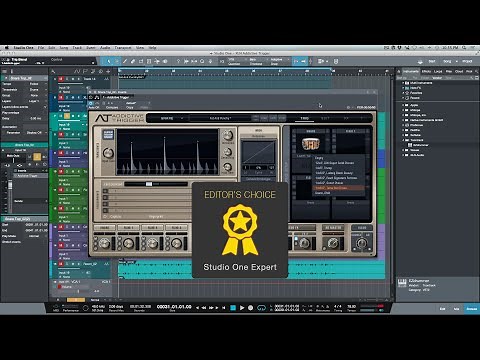Click the snare drum thumbnail in Addictive Trigger
This screenshot has width=480, height=360.
click(x=311, y=144)
